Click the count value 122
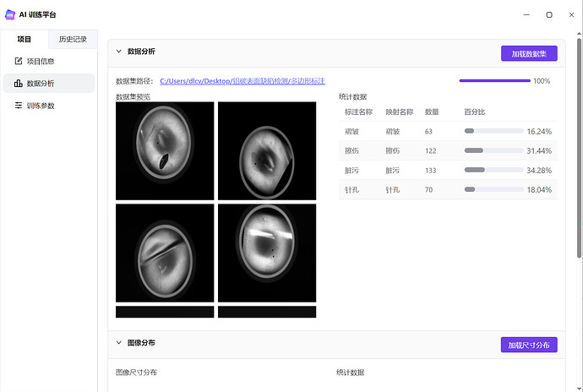Viewport: 583px width, 392px height. coord(431,150)
